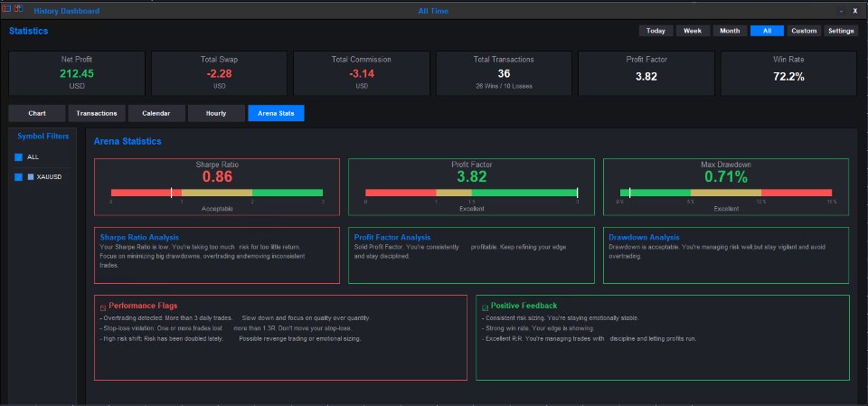Switch to the Hourly tab
868x406 pixels.
tap(216, 113)
